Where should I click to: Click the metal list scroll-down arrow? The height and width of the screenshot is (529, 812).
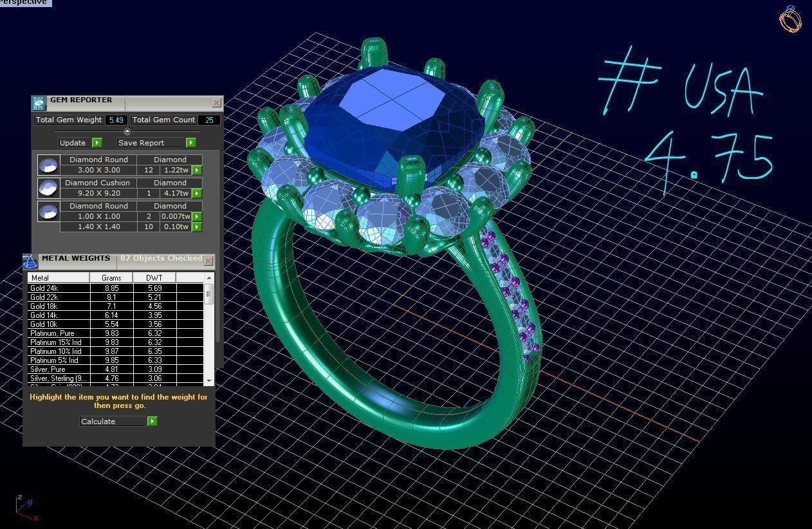(x=208, y=381)
